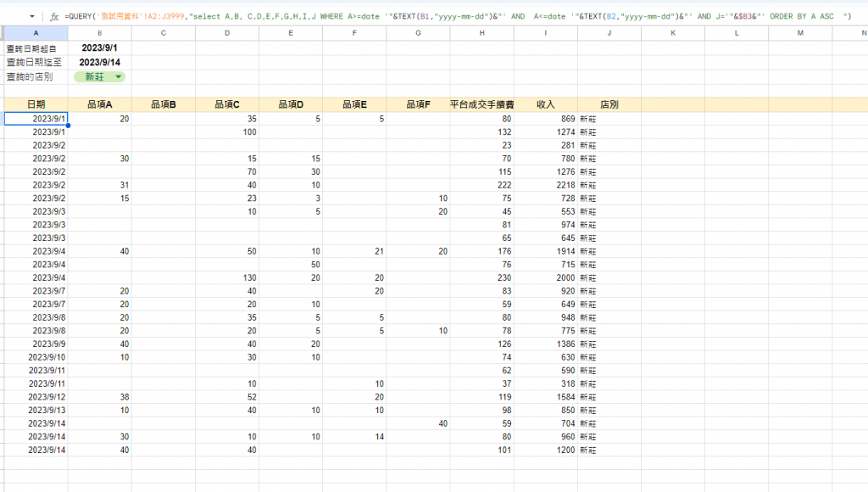868x492 pixels.
Task: Select column D header
Action: click(x=227, y=33)
